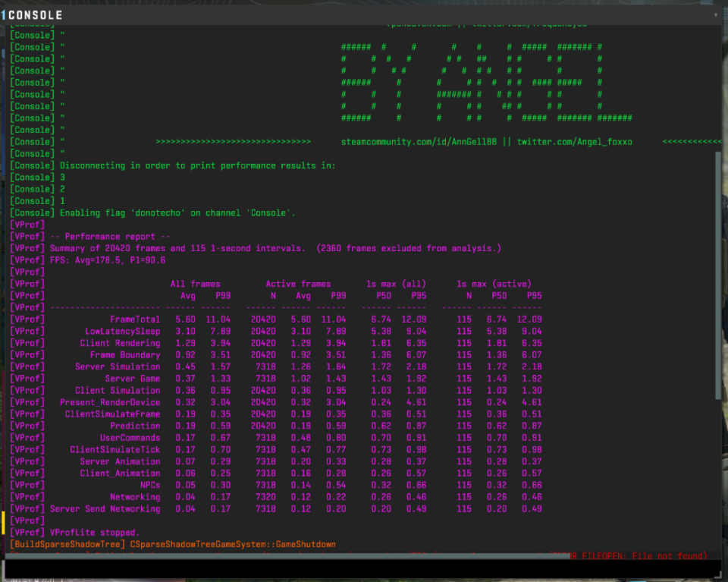728x582 pixels.
Task: Click the '[Console] 1' countdown line
Action: coord(38,201)
